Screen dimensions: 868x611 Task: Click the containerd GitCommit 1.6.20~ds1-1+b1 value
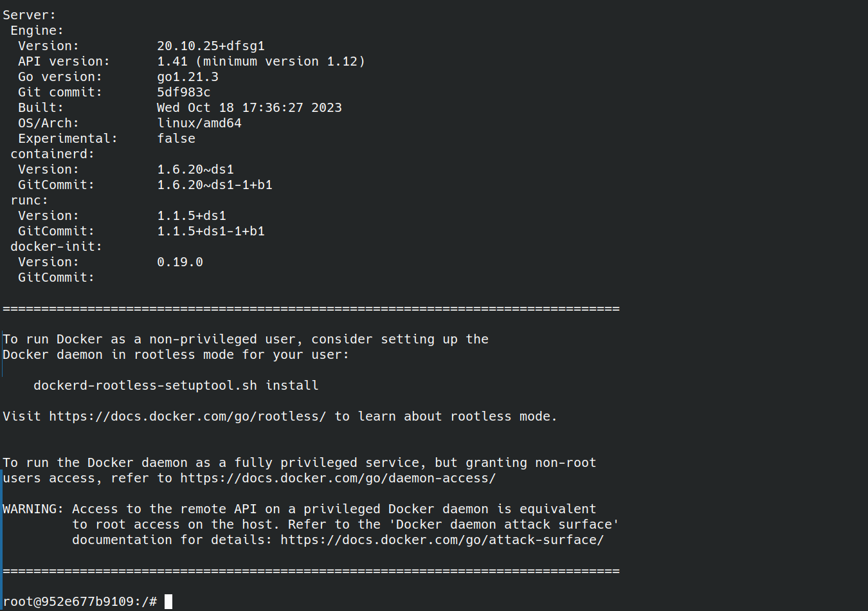(x=215, y=185)
